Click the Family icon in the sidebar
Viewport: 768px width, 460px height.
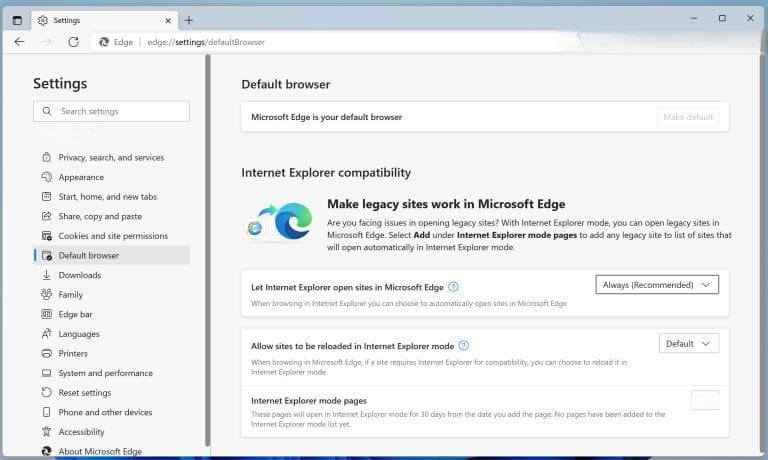[x=47, y=294]
